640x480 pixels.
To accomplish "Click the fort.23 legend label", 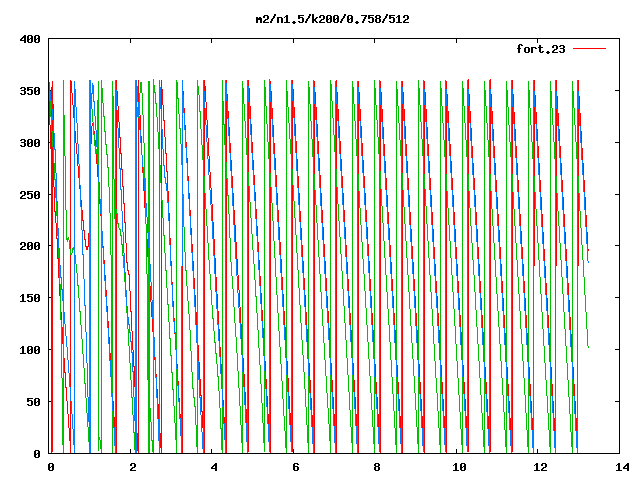I will [541, 49].
